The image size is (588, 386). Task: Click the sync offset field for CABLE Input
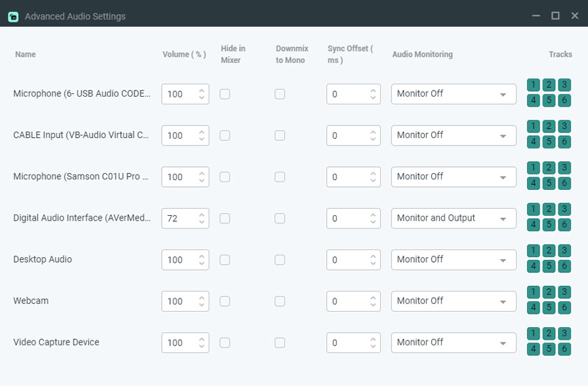346,136
